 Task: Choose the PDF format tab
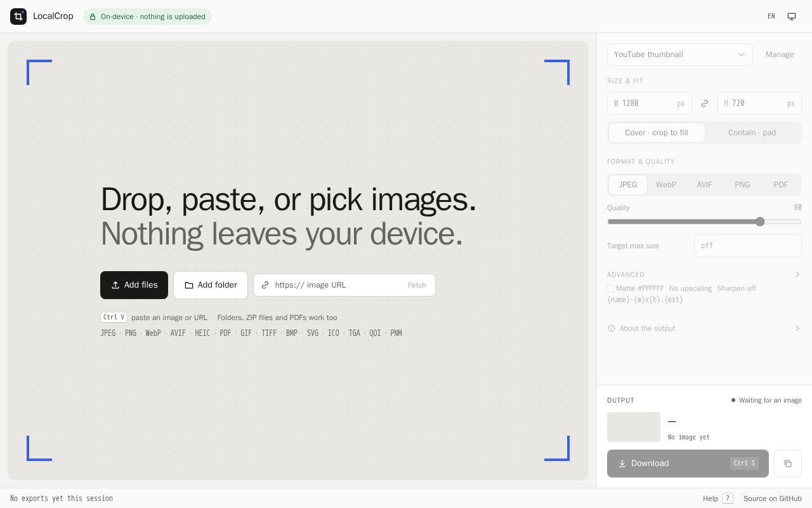click(x=781, y=185)
